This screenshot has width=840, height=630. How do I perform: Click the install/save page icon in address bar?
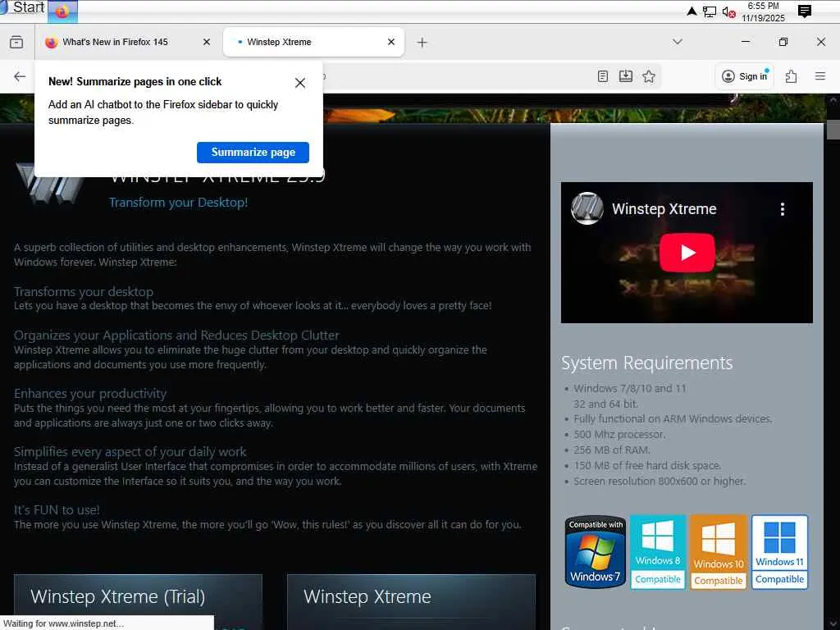pos(626,76)
